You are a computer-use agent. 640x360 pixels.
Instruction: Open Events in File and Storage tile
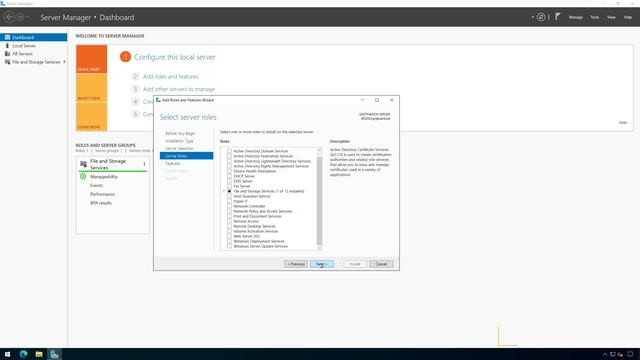pos(96,185)
